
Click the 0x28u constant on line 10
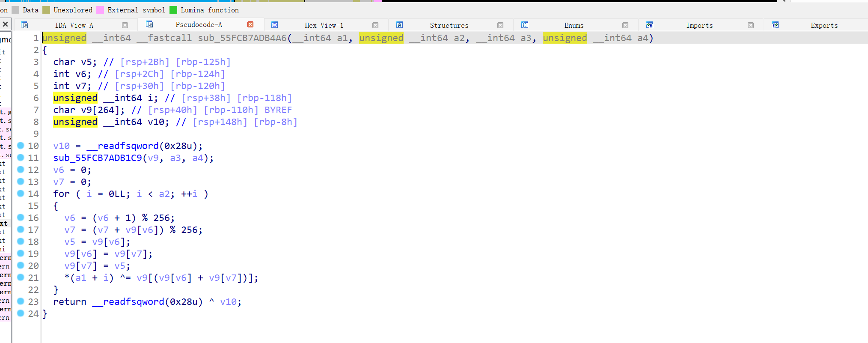point(178,146)
